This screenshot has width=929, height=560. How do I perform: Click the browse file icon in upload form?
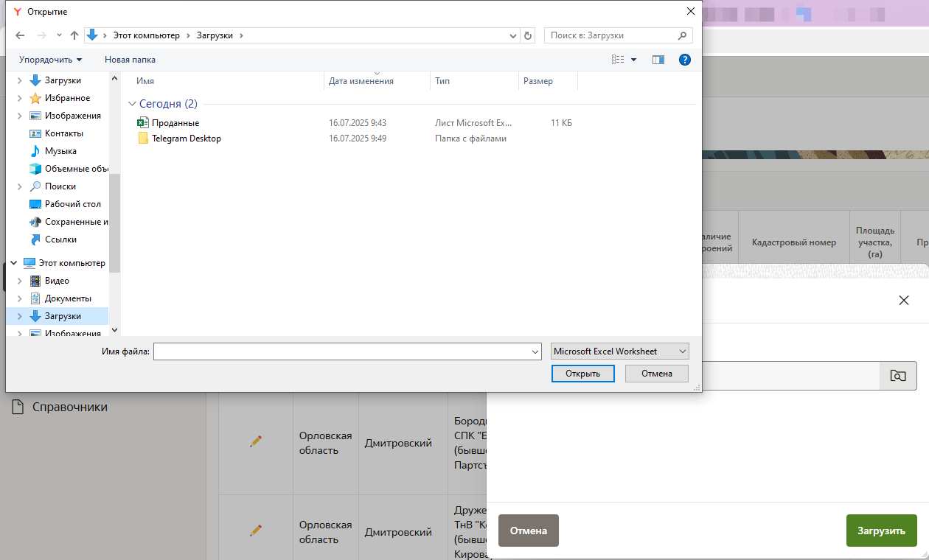[898, 376]
